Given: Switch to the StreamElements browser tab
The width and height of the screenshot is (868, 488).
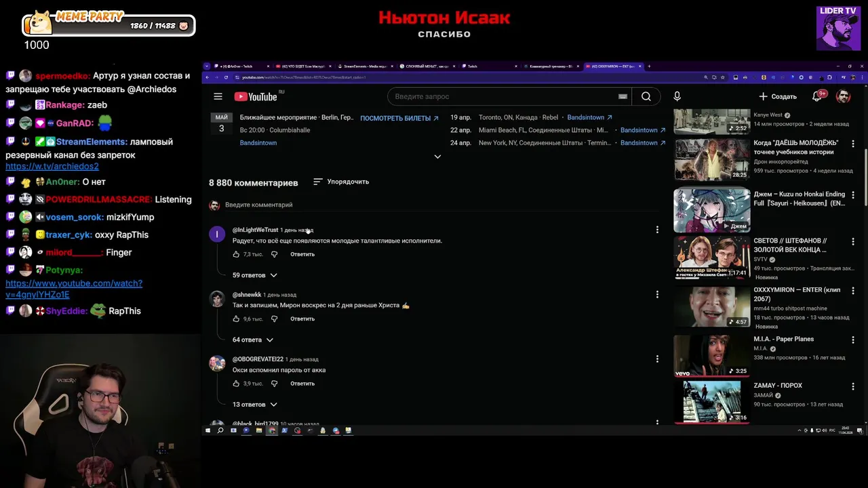Looking at the screenshot, I should 366,66.
